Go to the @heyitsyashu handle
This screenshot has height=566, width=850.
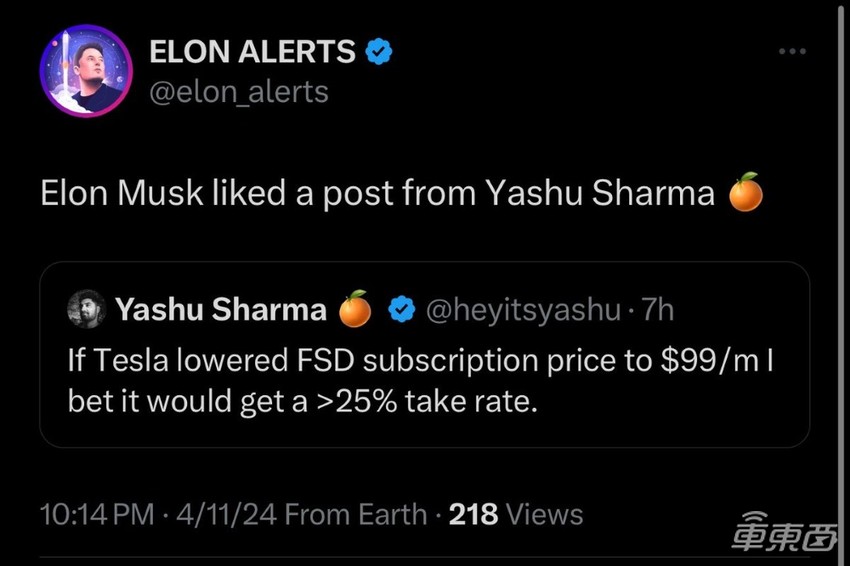coord(523,310)
